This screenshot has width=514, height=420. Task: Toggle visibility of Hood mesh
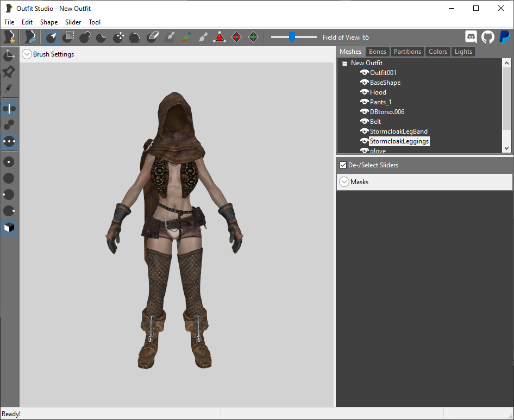[x=364, y=92]
